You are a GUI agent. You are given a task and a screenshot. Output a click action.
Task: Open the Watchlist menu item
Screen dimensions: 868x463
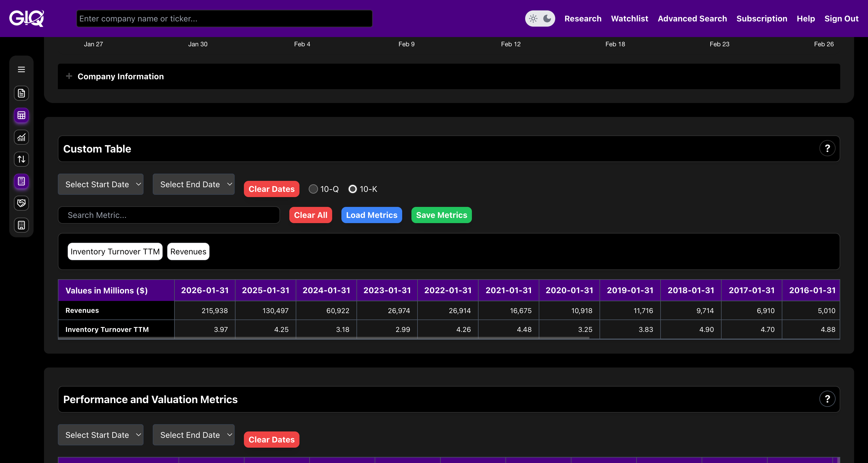[x=629, y=19]
